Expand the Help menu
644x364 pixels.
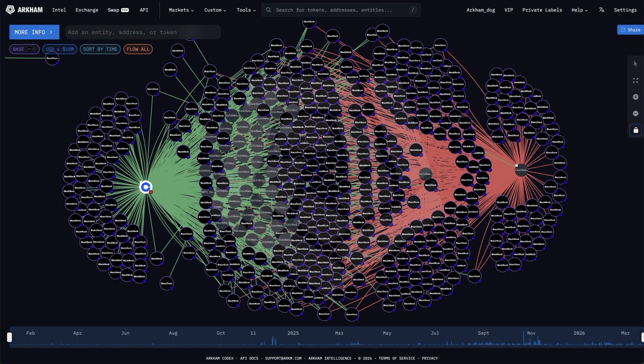[580, 10]
